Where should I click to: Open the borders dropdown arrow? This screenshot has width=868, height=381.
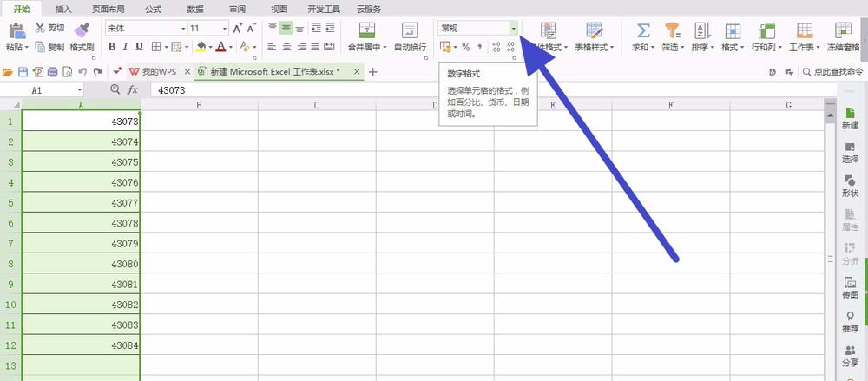coord(166,47)
